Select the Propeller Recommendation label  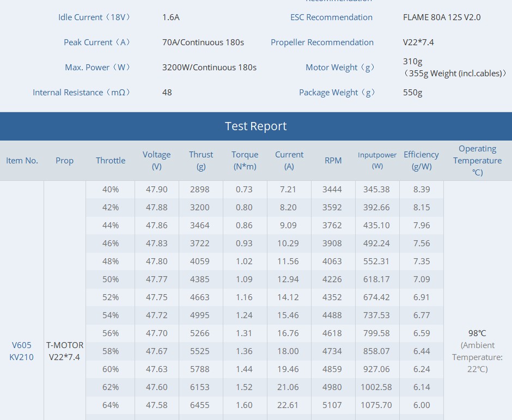pos(322,42)
